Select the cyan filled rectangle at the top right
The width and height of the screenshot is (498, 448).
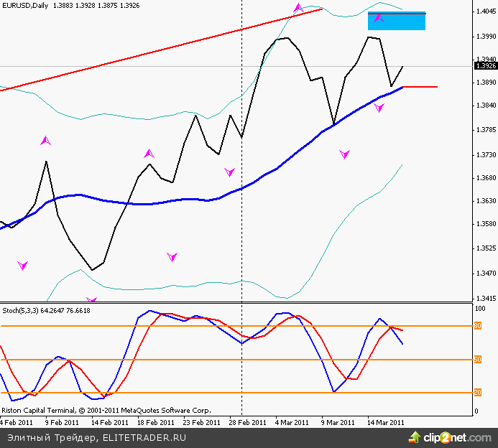pos(397,22)
